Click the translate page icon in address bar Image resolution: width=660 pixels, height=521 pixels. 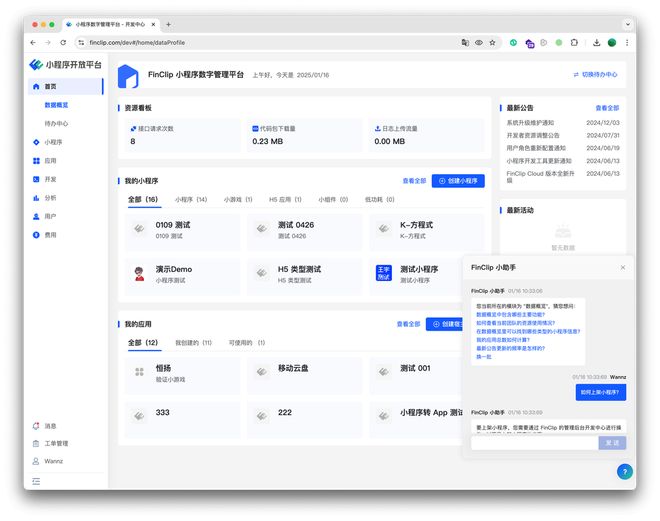tap(465, 43)
